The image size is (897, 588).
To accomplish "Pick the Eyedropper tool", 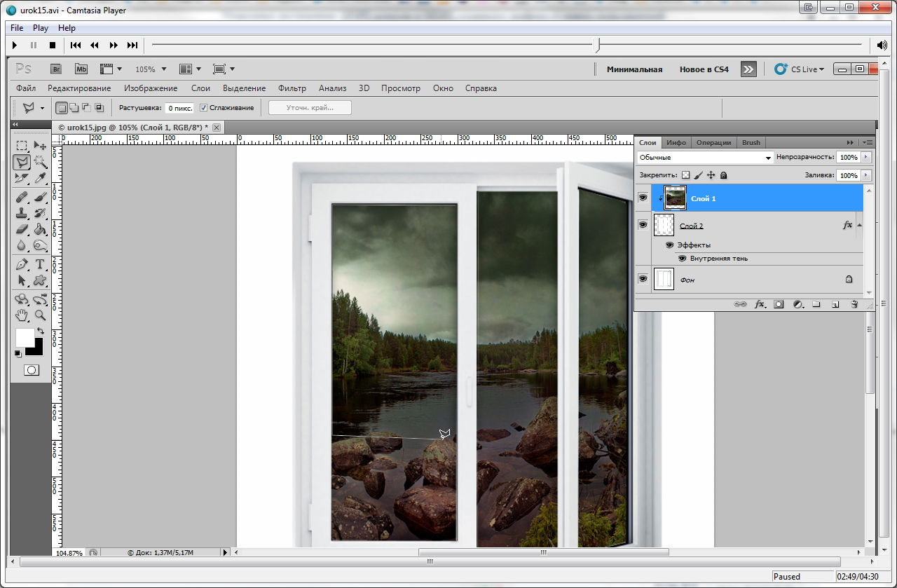I will pos(41,179).
